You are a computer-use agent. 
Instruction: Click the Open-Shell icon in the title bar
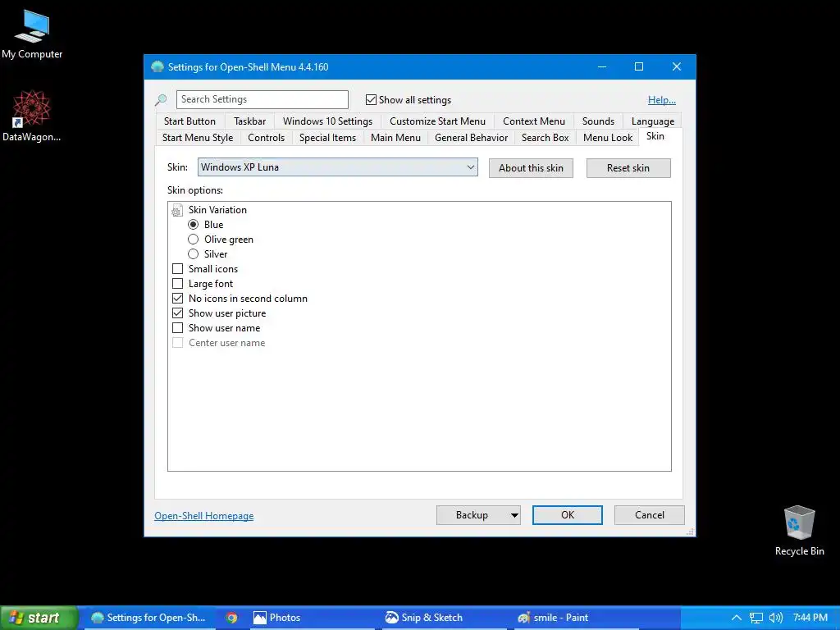[x=157, y=67]
